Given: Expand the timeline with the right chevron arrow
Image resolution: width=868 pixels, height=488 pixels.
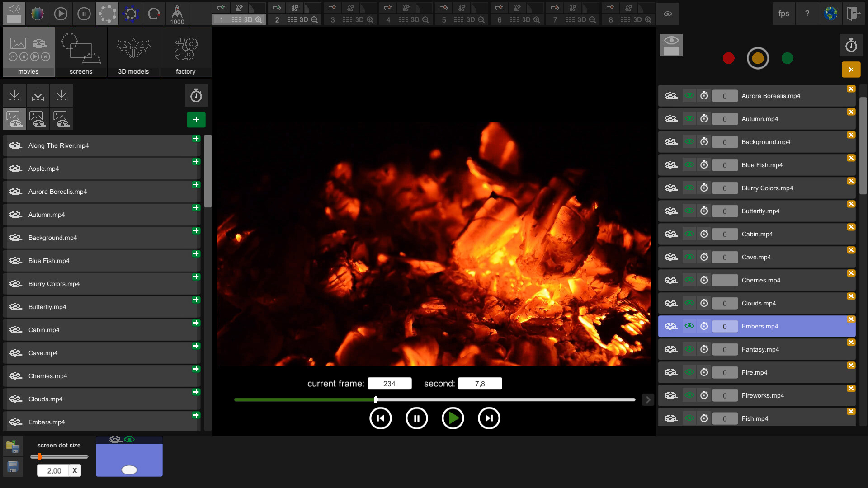Looking at the screenshot, I should click(x=648, y=399).
